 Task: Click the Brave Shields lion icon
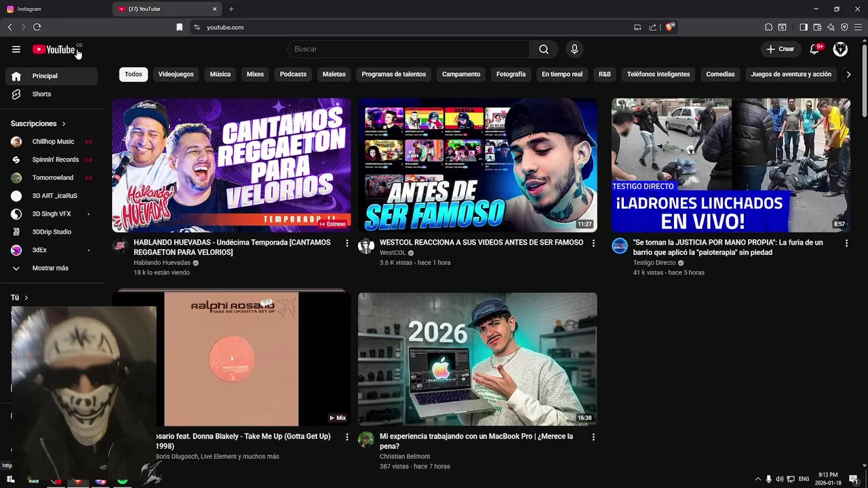(x=669, y=27)
